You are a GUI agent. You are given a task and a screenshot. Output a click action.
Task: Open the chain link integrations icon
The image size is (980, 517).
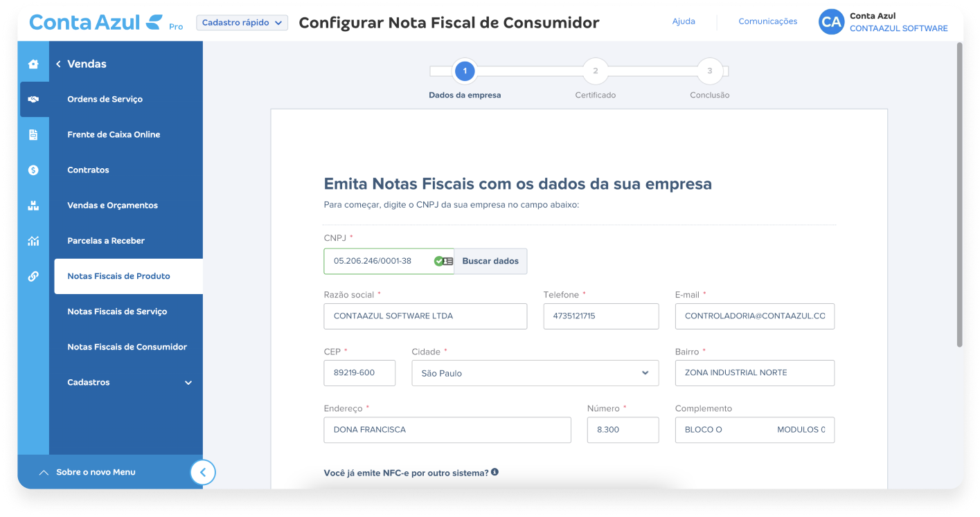click(x=33, y=276)
